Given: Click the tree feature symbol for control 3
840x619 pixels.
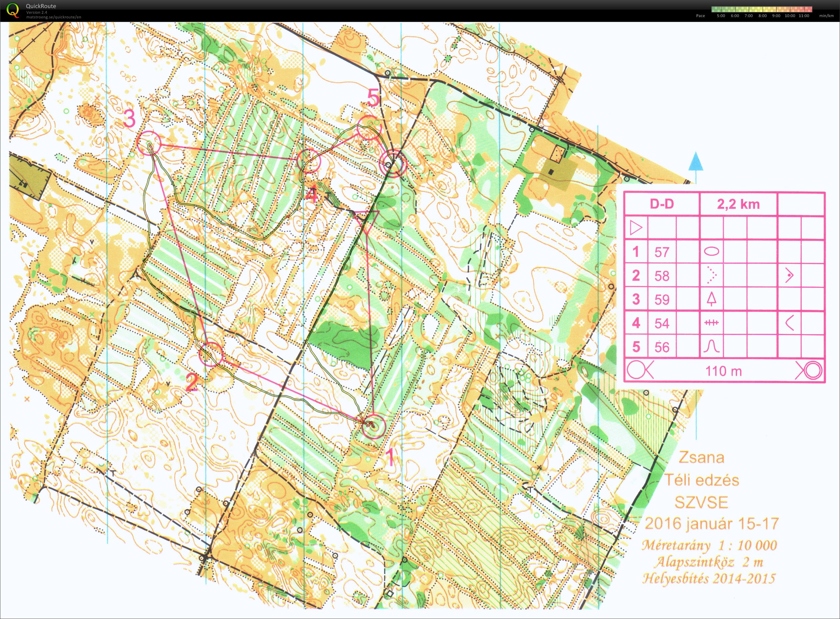Looking at the screenshot, I should click(711, 299).
